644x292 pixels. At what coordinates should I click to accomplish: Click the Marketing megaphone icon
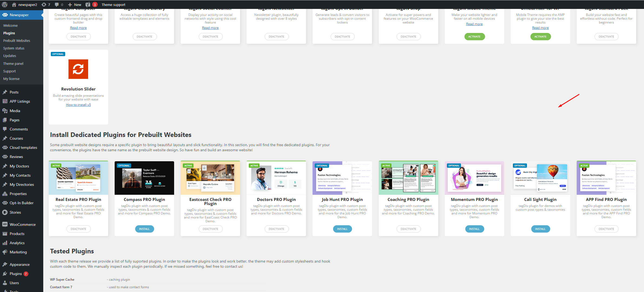[x=5, y=252]
